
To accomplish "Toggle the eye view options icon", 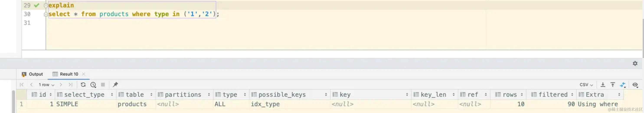I will pos(635,85).
